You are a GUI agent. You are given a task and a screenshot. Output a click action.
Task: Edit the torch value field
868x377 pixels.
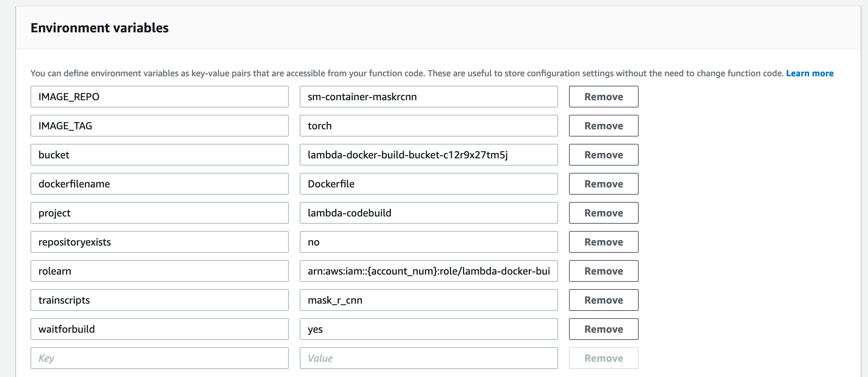tap(429, 126)
